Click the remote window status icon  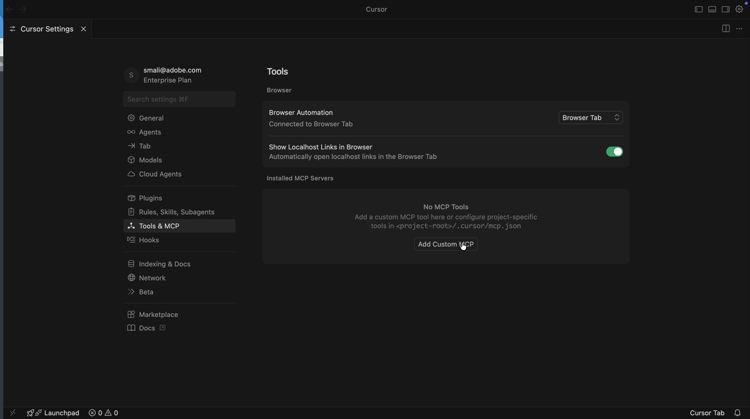pyautogui.click(x=12, y=413)
